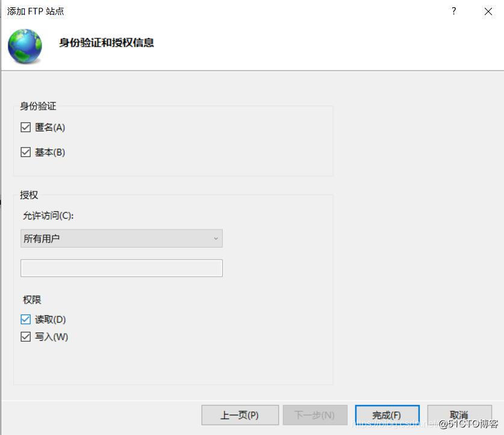
Task: Close the 添加 FTP 站点 dialog
Action: [x=488, y=11]
